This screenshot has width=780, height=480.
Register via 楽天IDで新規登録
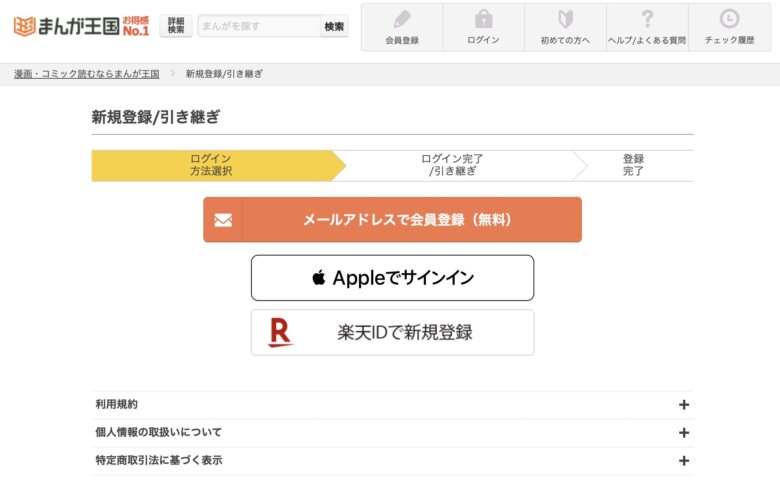[x=392, y=332]
